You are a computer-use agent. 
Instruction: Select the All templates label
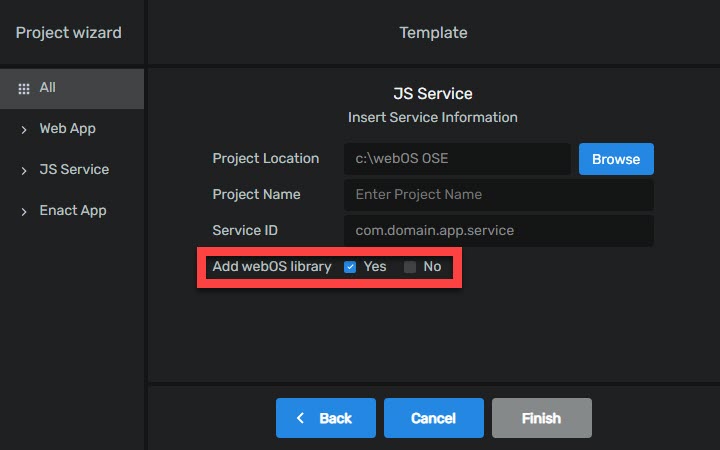pyautogui.click(x=47, y=87)
